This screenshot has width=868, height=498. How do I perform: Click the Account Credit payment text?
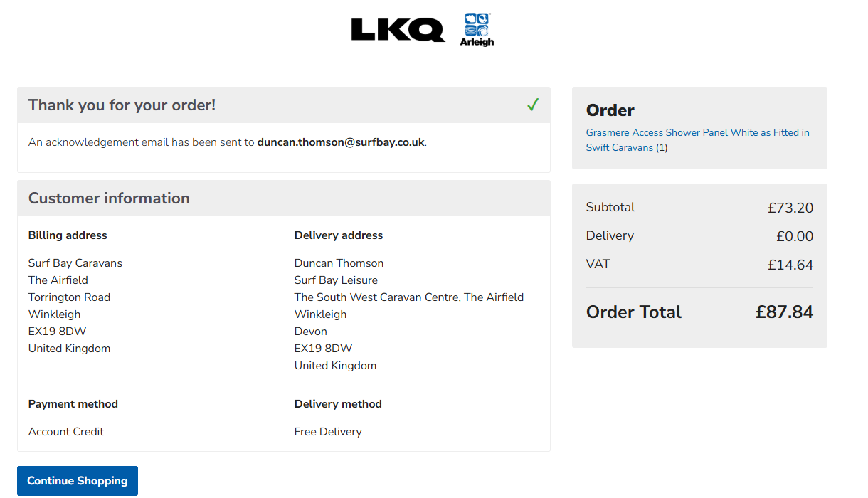click(x=66, y=432)
